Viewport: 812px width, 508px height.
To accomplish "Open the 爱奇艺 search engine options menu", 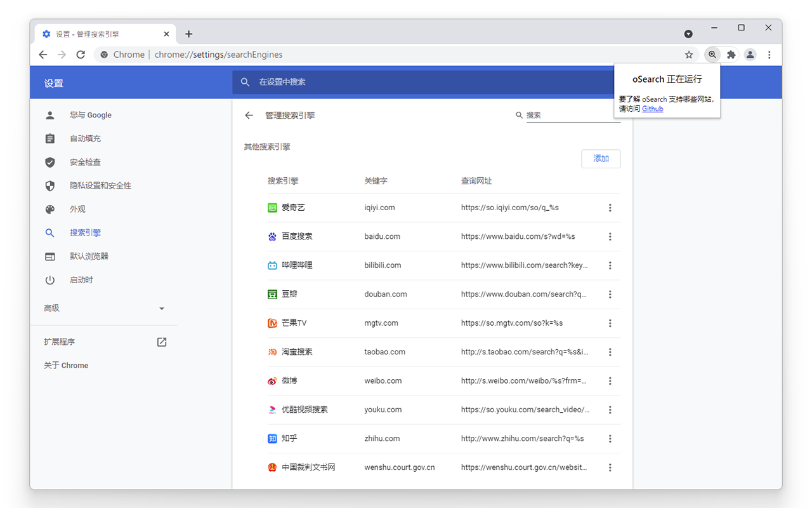I will [610, 208].
